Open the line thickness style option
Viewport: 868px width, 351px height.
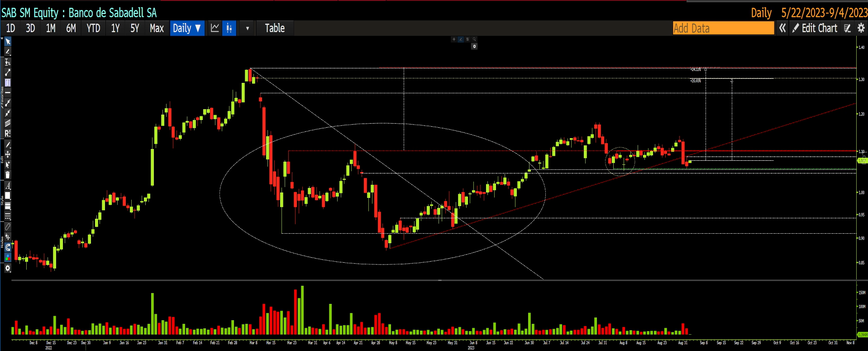point(8,206)
